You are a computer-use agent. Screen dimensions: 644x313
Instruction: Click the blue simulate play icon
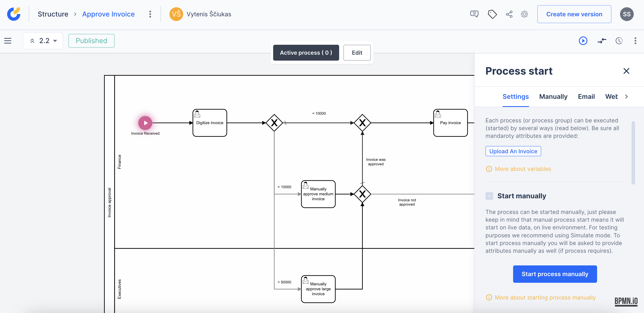pos(583,41)
